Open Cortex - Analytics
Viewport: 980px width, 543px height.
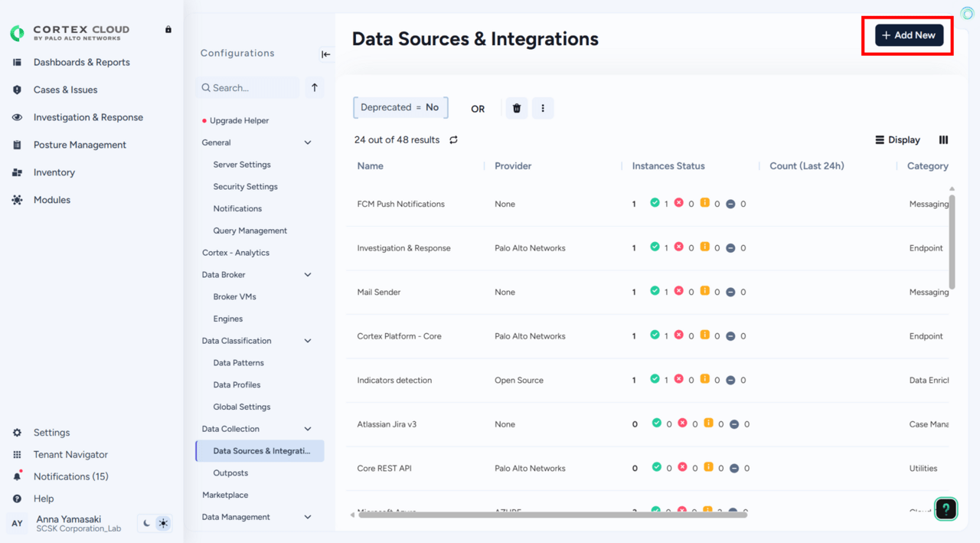(236, 253)
